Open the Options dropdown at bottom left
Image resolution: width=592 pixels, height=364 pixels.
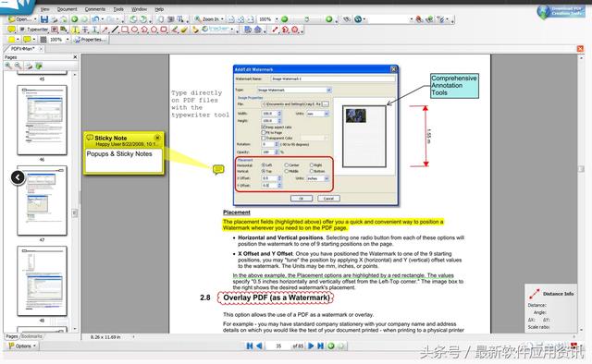click(22, 346)
